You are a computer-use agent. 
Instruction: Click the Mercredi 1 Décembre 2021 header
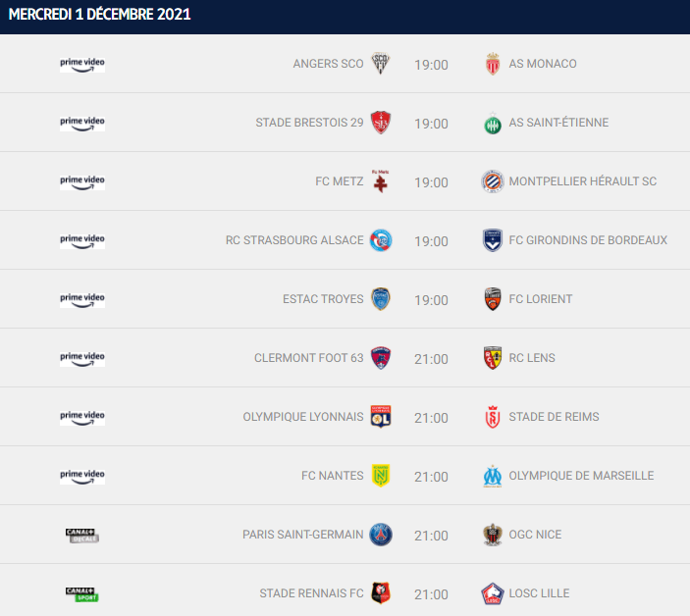tap(100, 15)
